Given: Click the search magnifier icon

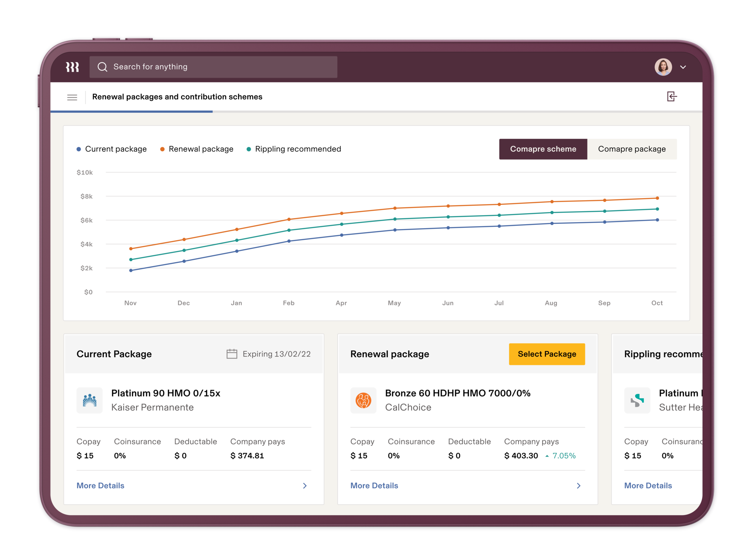Looking at the screenshot, I should 102,67.
